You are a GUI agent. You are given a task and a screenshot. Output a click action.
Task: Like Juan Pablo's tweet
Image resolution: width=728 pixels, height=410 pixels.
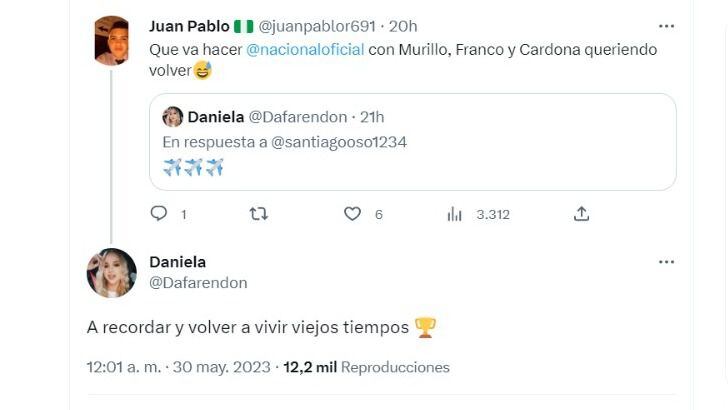tap(352, 213)
